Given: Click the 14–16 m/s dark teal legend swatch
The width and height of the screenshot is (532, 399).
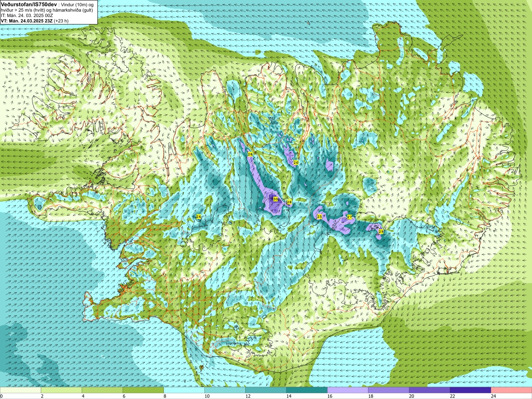Looking at the screenshot, I should point(307,390).
